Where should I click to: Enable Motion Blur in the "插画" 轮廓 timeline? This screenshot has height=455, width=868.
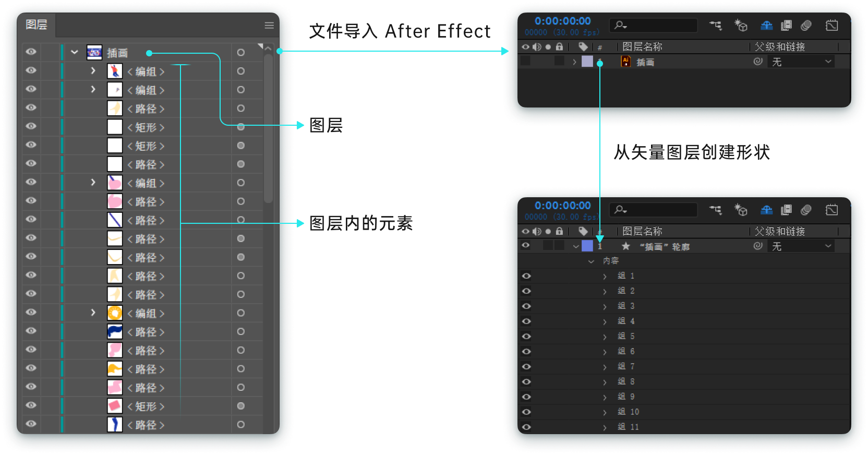(x=806, y=210)
